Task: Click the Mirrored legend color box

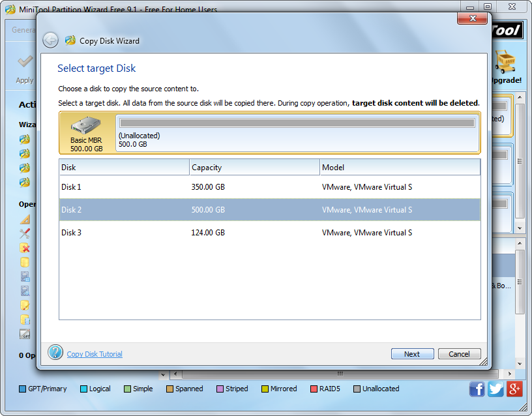Action: (265, 389)
